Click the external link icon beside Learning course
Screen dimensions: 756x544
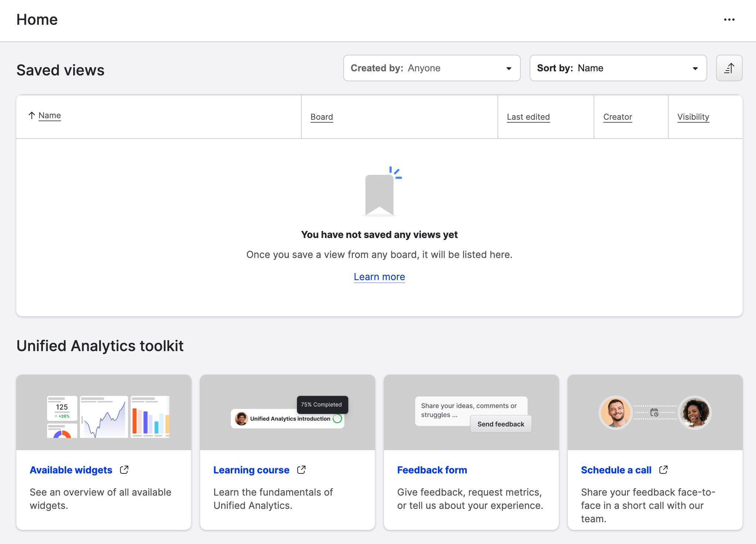tap(301, 470)
